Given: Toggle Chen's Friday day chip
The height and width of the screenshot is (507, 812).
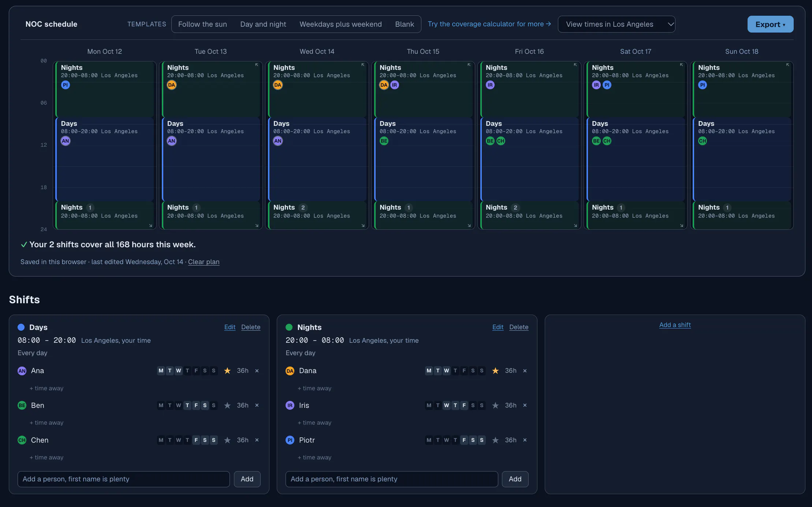Looking at the screenshot, I should click(196, 440).
